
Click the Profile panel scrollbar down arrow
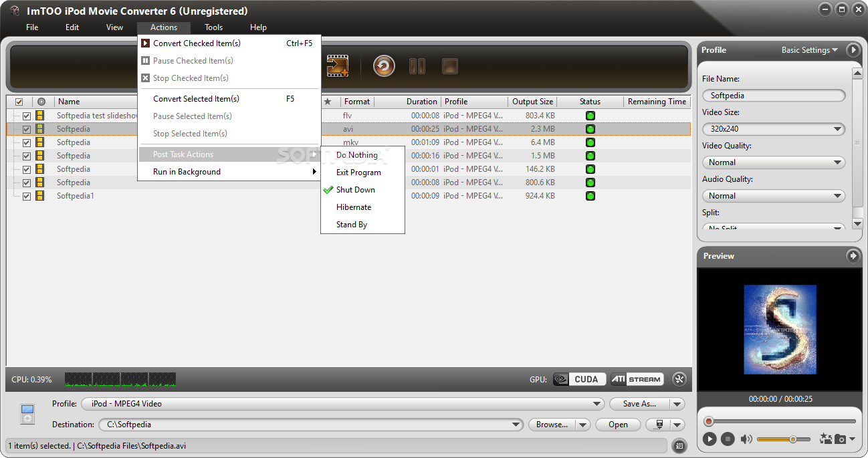click(x=857, y=223)
